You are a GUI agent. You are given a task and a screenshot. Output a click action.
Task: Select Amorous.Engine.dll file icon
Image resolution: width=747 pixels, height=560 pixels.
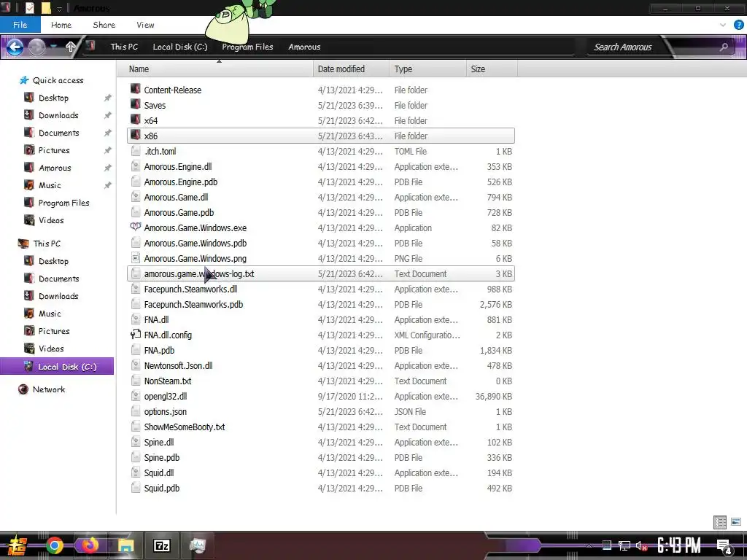pyautogui.click(x=135, y=166)
